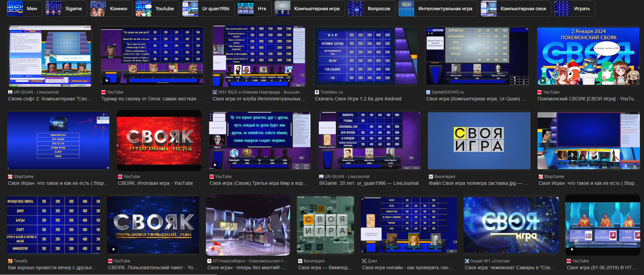Select the "Youtube" filter chip
Viewport: 644px width, 275px height.
(157, 9)
